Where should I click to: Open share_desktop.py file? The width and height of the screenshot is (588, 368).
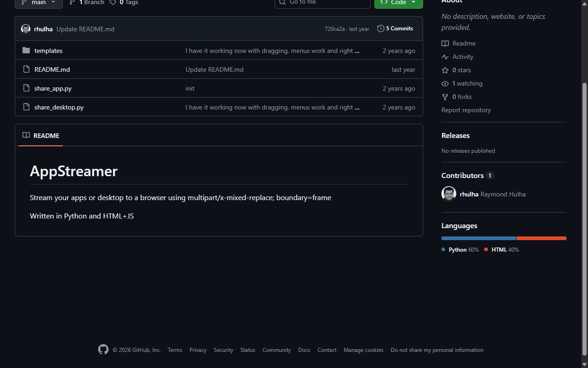[x=59, y=107]
